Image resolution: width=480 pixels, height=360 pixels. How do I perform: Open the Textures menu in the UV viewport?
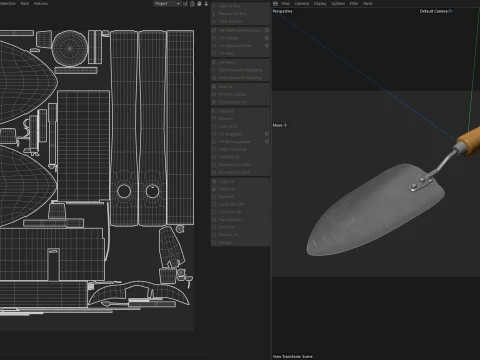coord(41,3)
